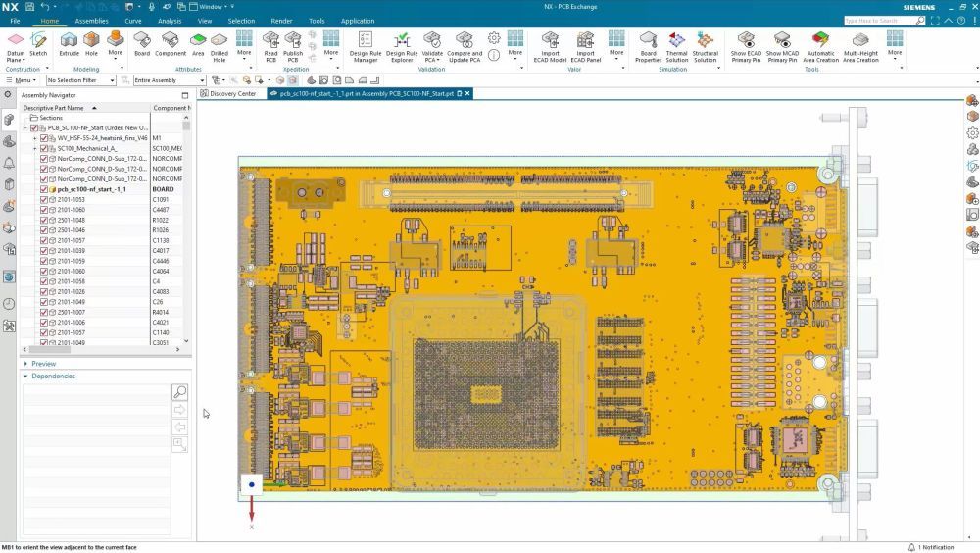The height and width of the screenshot is (553, 980).
Task: Open the Window dropdown in title bar
Action: click(x=212, y=6)
